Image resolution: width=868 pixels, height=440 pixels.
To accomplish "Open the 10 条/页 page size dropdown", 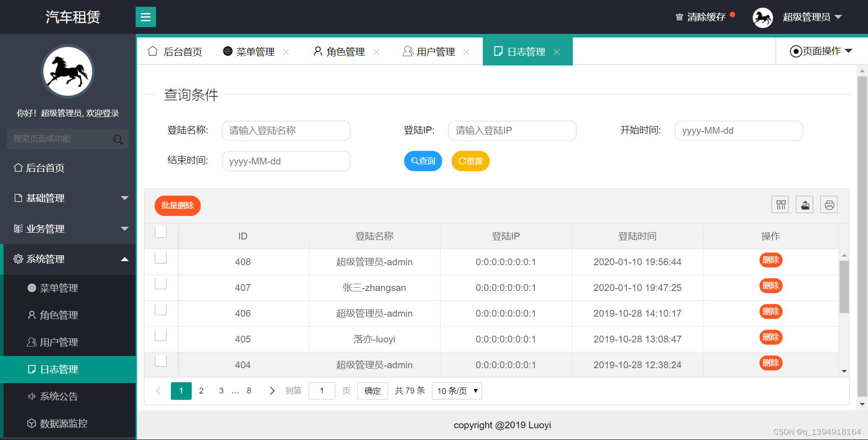I will pyautogui.click(x=456, y=391).
